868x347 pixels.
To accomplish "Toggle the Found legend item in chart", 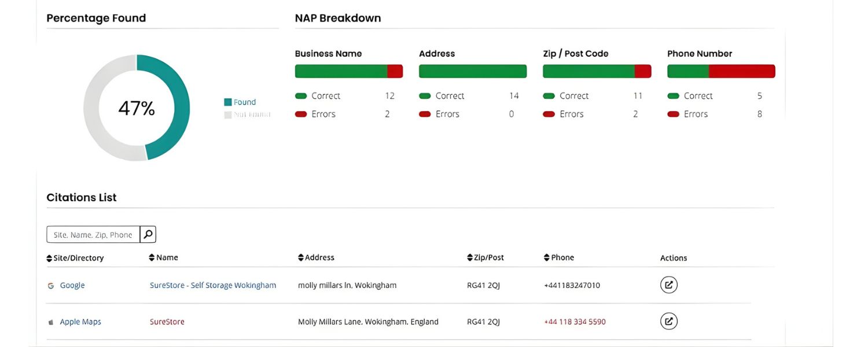I will (240, 102).
